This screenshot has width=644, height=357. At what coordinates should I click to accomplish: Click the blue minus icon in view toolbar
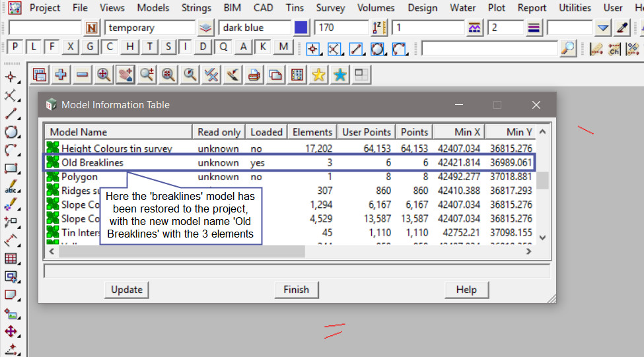tap(82, 75)
